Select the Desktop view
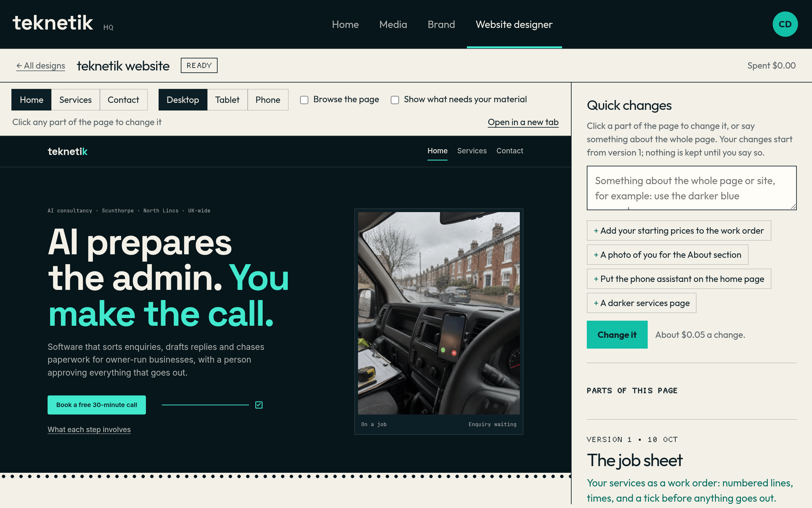Viewport: 812px width, 508px height. coord(183,100)
